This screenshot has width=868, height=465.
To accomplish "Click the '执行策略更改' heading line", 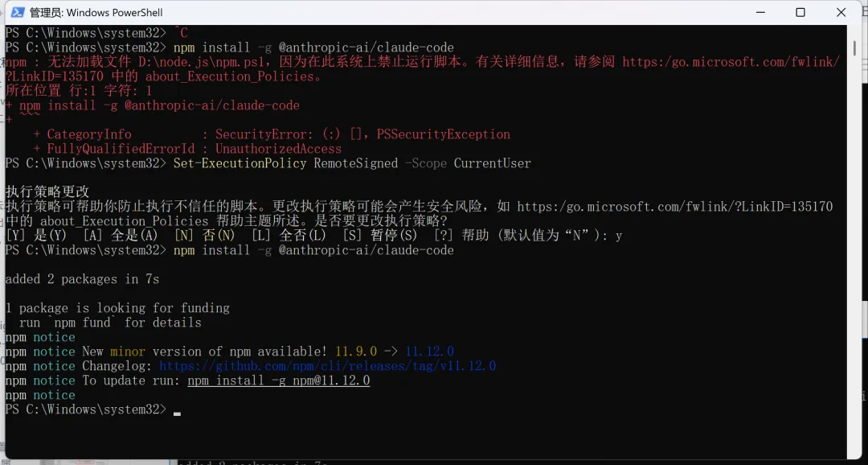I will pos(47,191).
